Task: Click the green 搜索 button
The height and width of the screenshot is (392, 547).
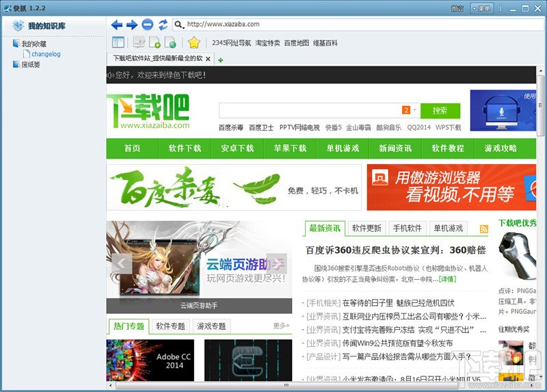Action: click(x=440, y=111)
